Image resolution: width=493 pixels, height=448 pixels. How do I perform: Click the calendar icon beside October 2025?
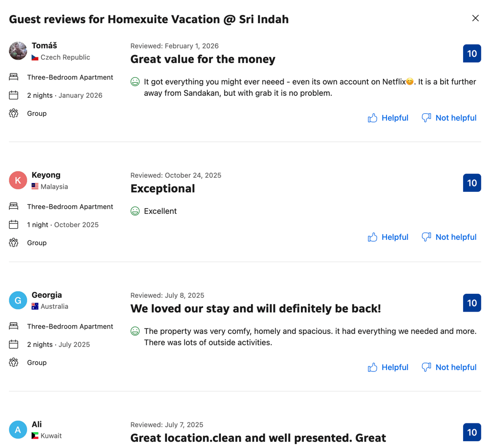[13, 224]
